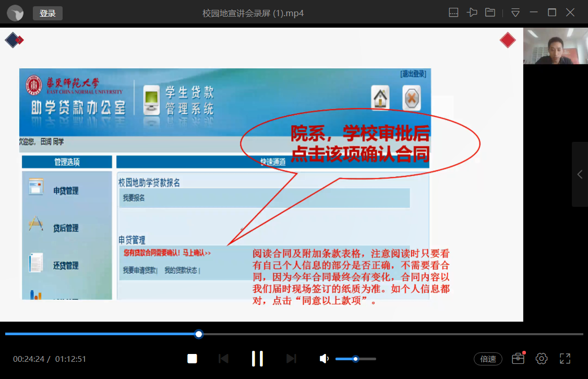Viewport: 588px width, 379px height.
Task: Expand the title bar main menu triangle
Action: [515, 13]
